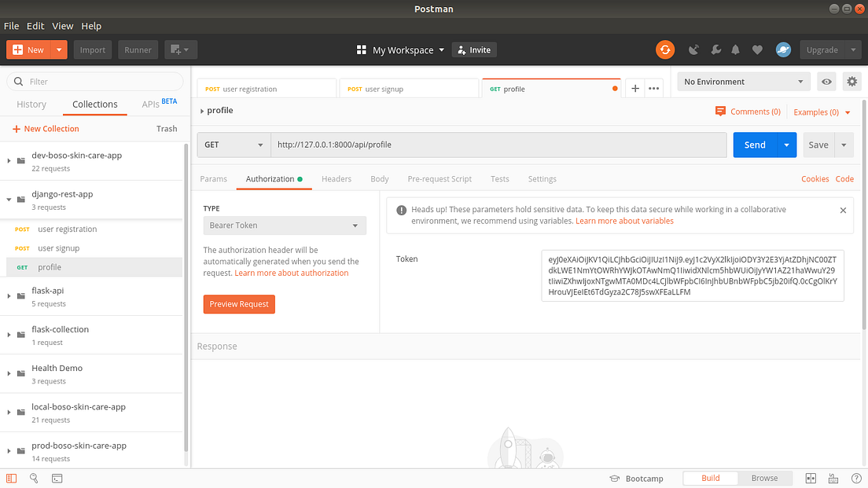Open the View menu
This screenshot has width=868, height=488.
62,25
